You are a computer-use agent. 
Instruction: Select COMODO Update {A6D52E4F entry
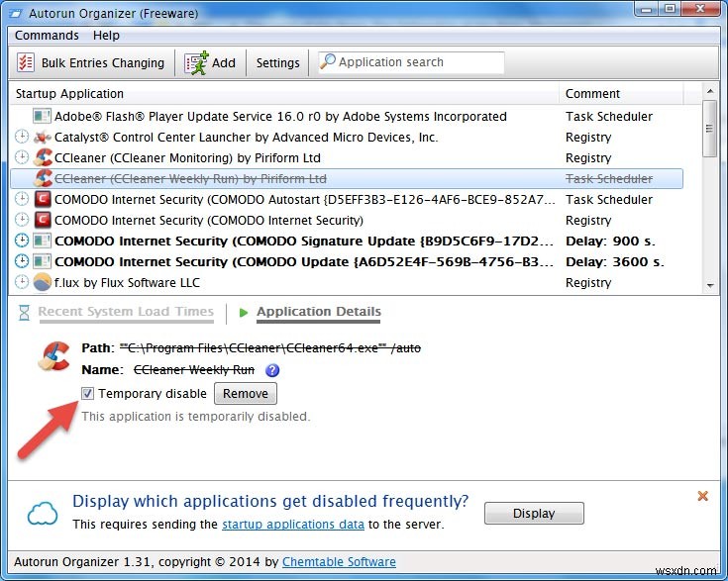tap(304, 262)
